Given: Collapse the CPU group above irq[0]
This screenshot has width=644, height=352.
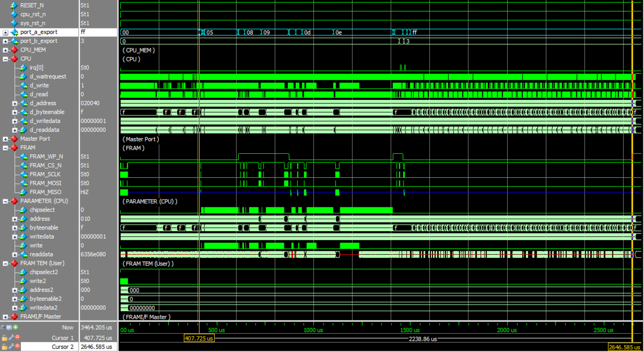Looking at the screenshot, I should pyautogui.click(x=5, y=59).
